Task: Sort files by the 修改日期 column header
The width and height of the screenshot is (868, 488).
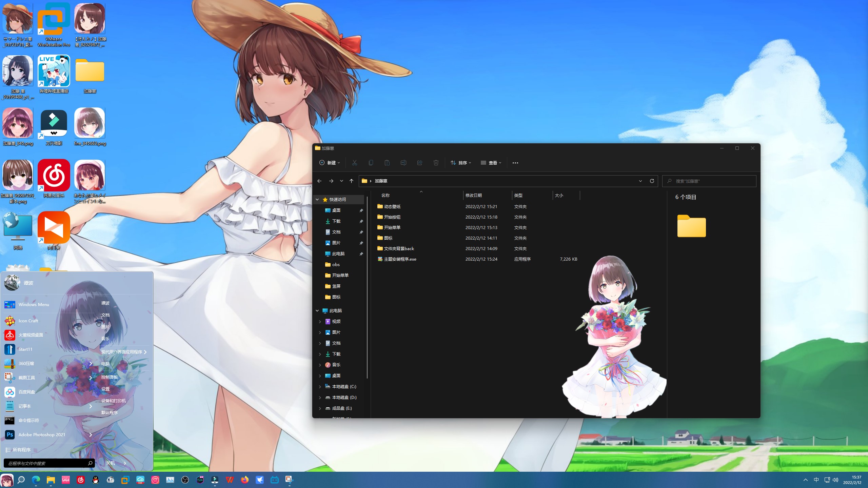Action: click(474, 195)
